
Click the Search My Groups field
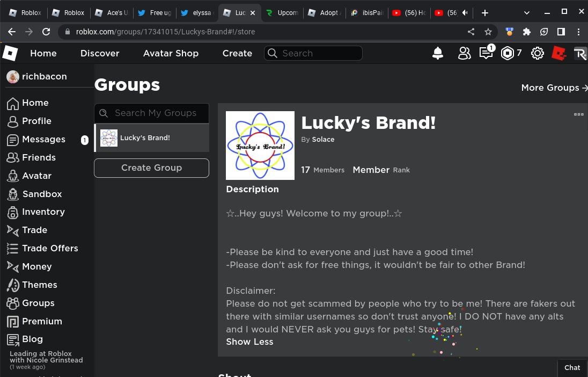151,113
